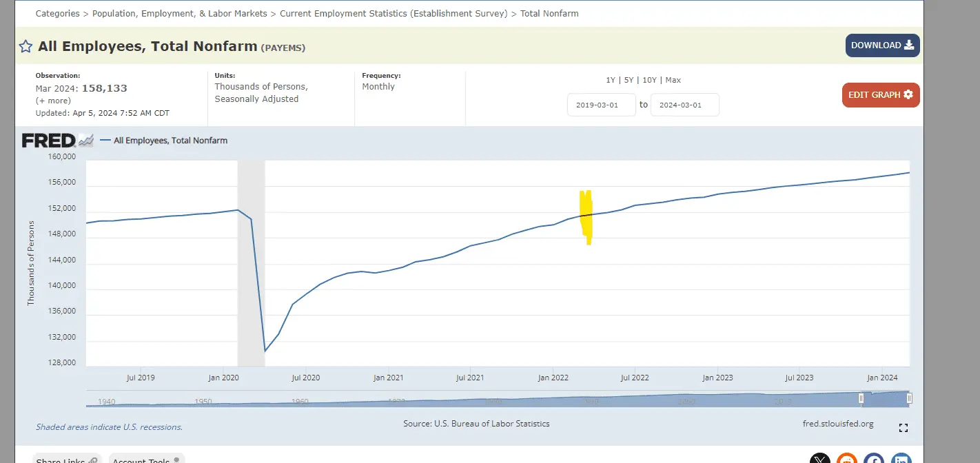Click the end date field 2024-03-01
This screenshot has height=463, width=980.
684,105
